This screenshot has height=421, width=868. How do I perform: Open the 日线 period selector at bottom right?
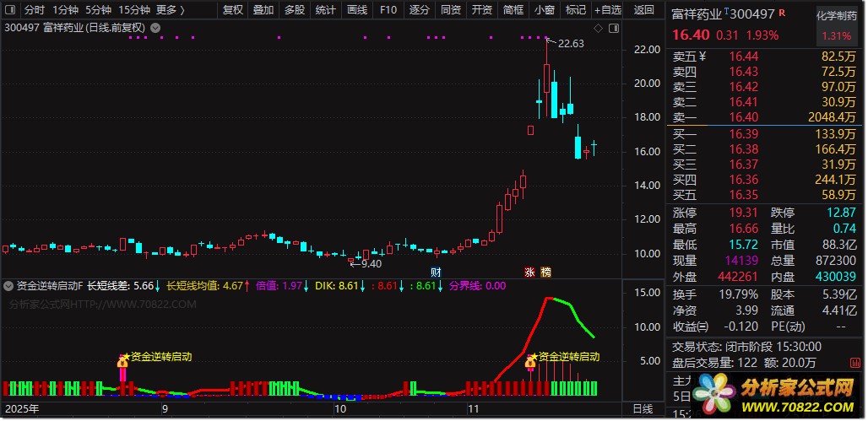click(643, 409)
